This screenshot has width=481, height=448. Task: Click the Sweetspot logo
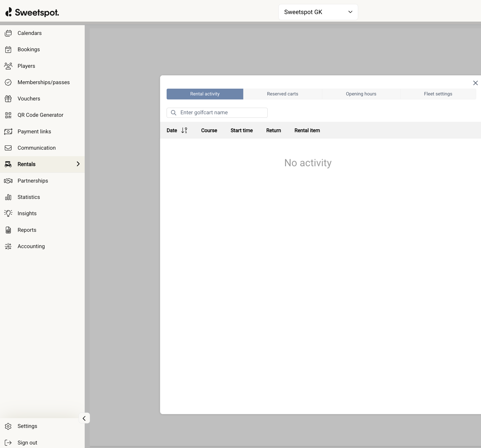pyautogui.click(x=32, y=12)
